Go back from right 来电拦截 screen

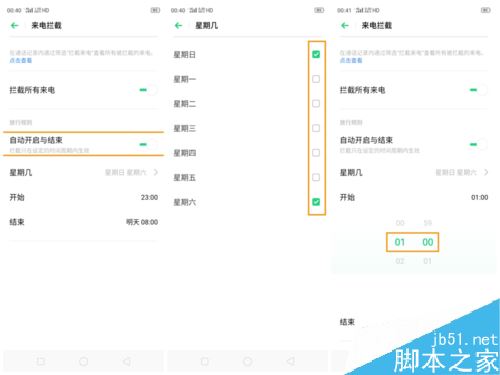click(345, 25)
